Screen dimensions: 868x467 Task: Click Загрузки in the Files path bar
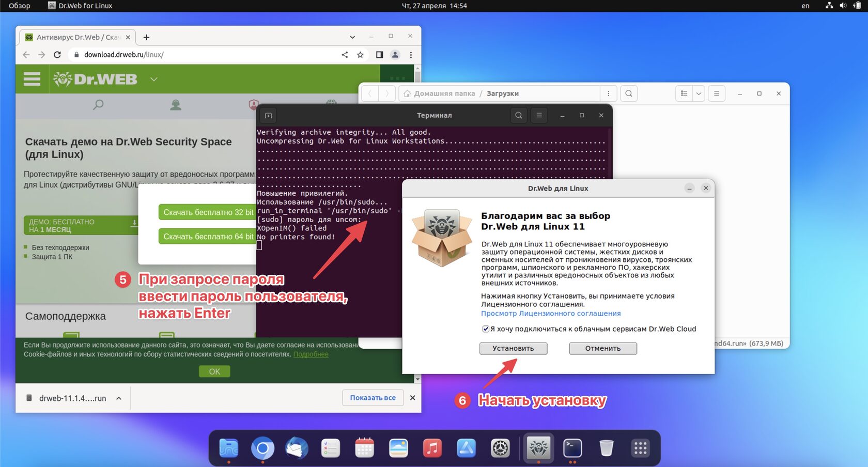pos(503,94)
